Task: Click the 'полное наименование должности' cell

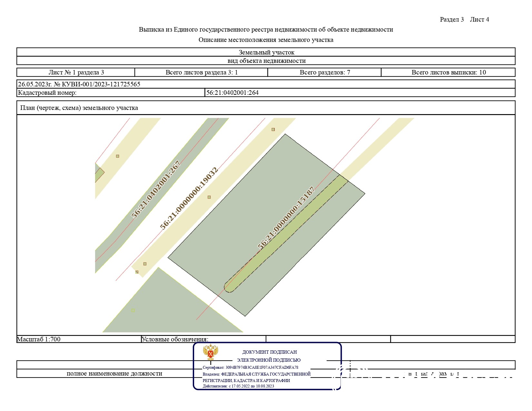Action: [114, 373]
